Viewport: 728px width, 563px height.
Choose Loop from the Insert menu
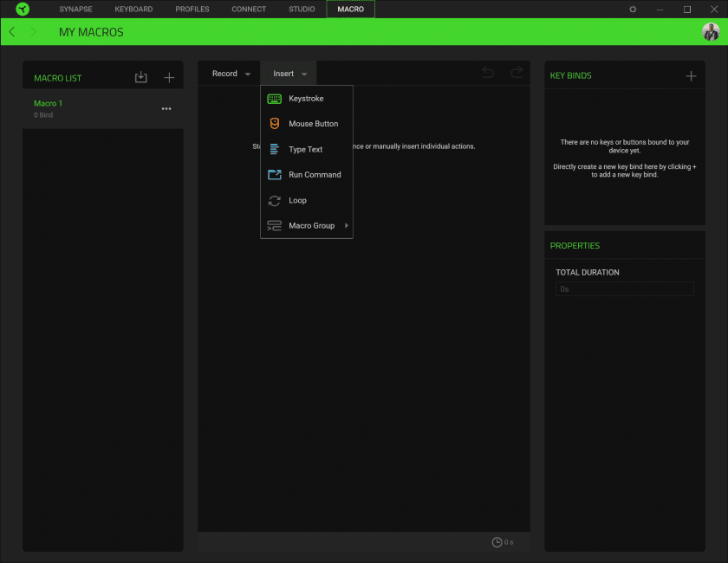click(307, 200)
